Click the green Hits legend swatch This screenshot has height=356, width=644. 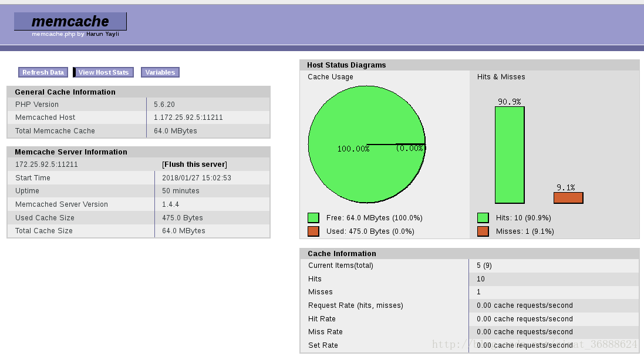[483, 218]
